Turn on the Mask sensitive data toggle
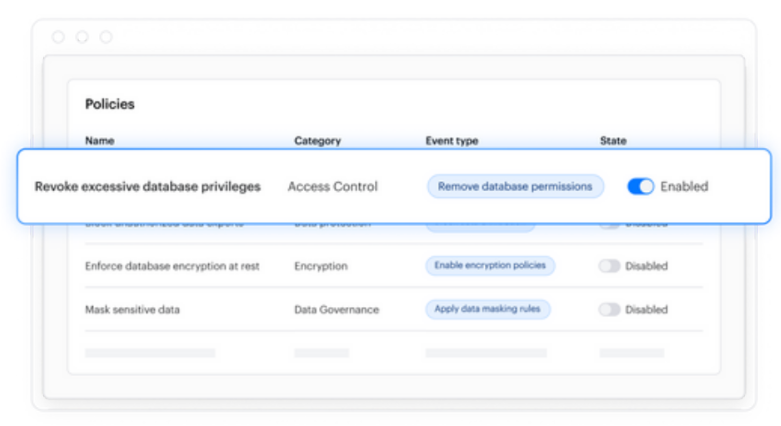The height and width of the screenshot is (426, 781). pos(609,310)
